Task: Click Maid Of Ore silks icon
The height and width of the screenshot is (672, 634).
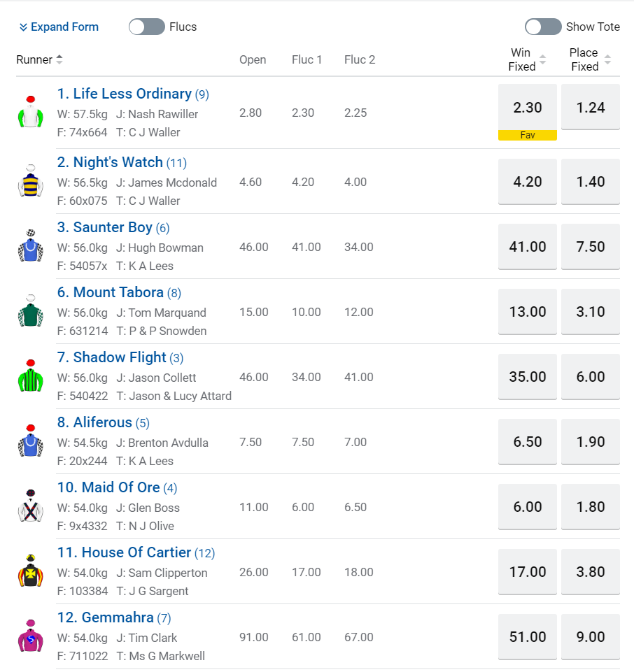Action: click(x=30, y=506)
